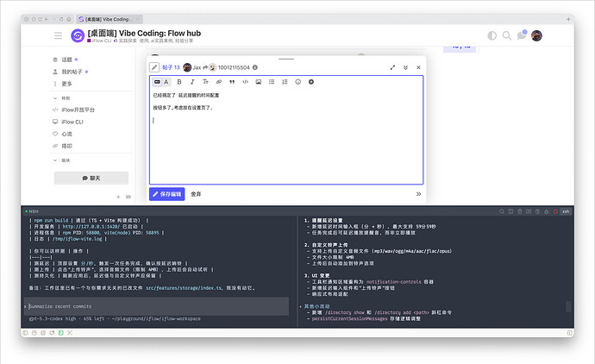Open the forum search magnifier icon
595x364 pixels.
[x=507, y=35]
